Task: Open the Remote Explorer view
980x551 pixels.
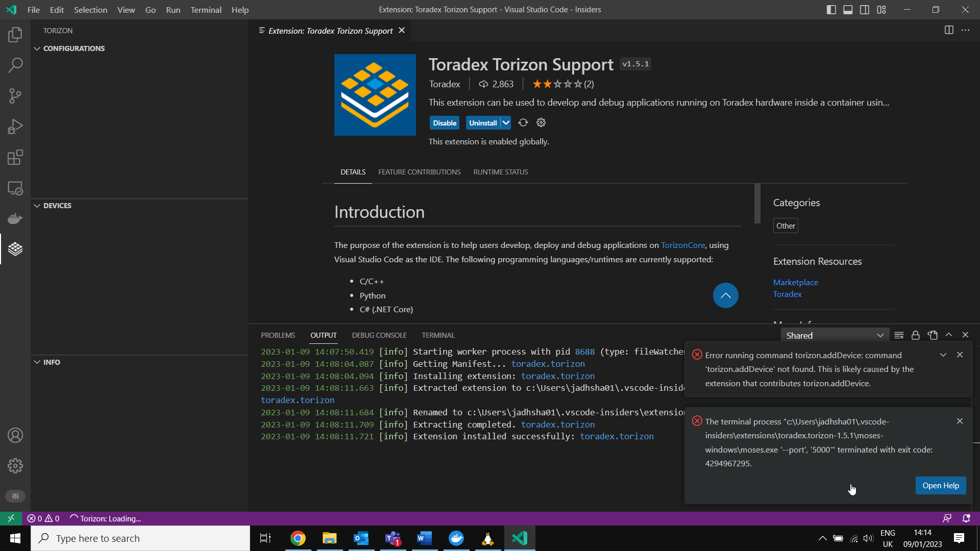Action: [x=15, y=188]
